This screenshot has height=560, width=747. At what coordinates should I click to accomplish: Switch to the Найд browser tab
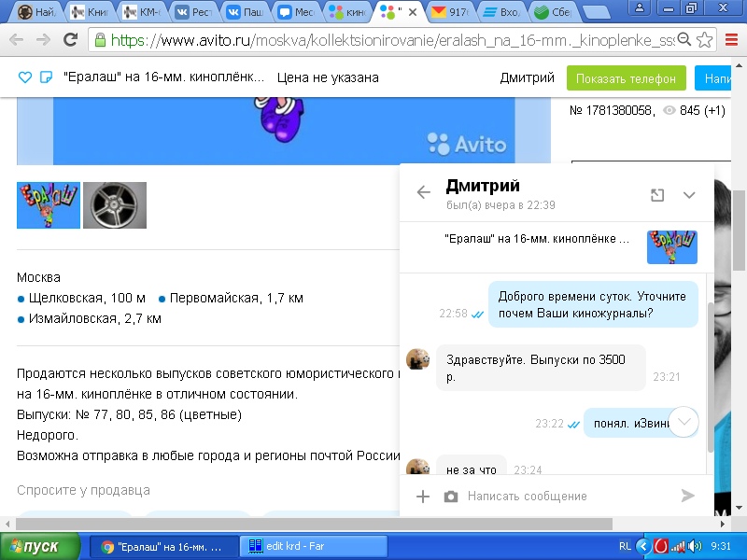38,12
